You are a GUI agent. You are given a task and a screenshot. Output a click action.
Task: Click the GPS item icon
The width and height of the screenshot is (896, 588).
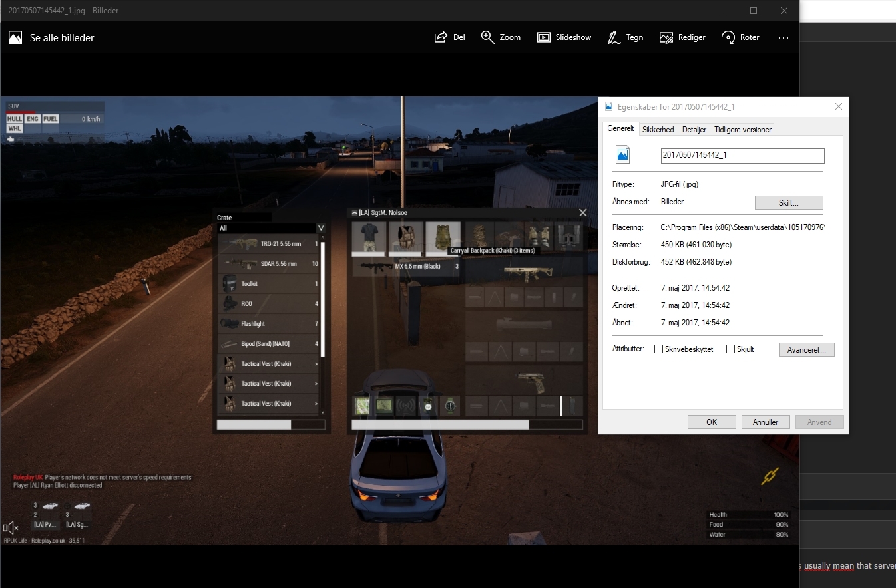point(384,406)
